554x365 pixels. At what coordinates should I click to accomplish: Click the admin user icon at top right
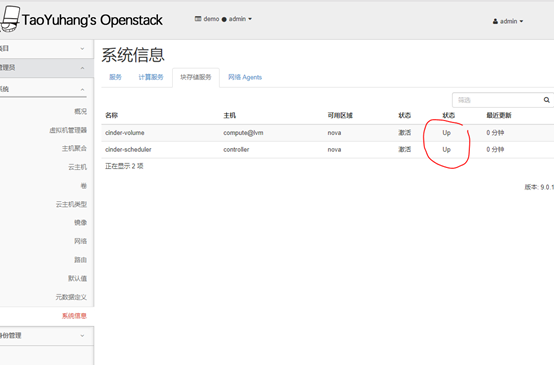[x=495, y=22]
